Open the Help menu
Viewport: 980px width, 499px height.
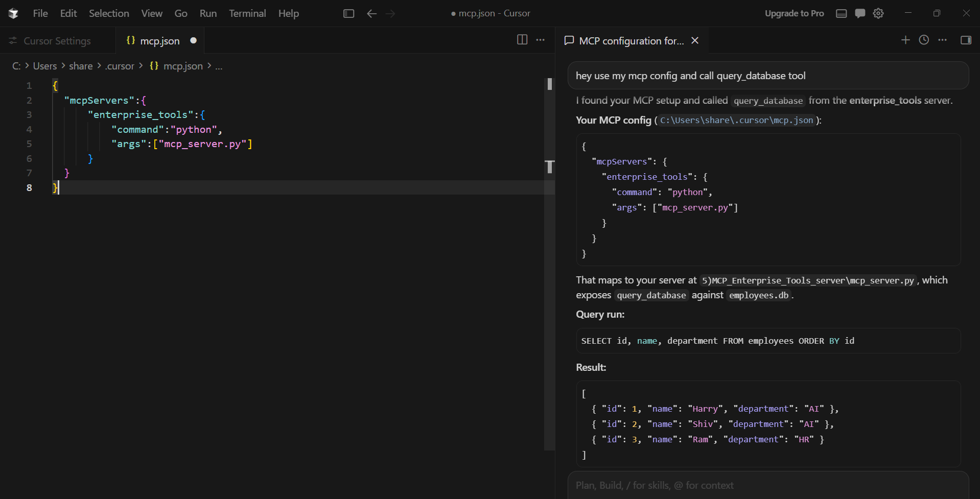288,13
